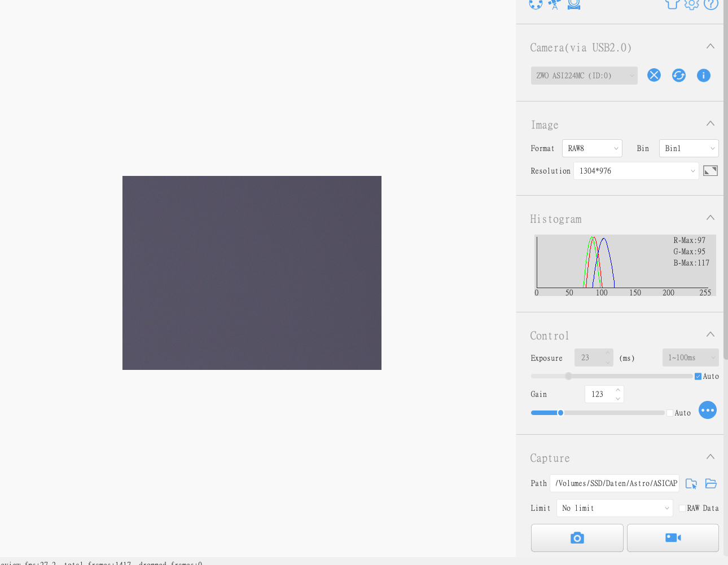
Task: Open the Bin1 binning dropdown
Action: pyautogui.click(x=689, y=148)
